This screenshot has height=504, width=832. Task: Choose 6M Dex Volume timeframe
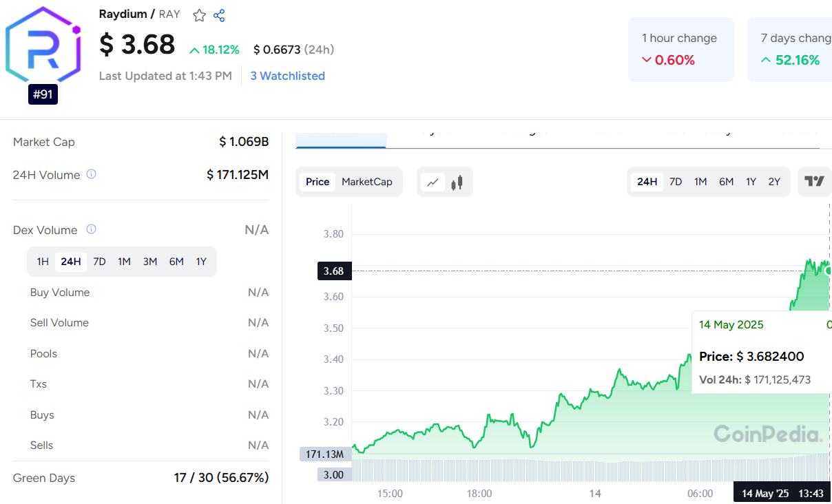pyautogui.click(x=176, y=262)
